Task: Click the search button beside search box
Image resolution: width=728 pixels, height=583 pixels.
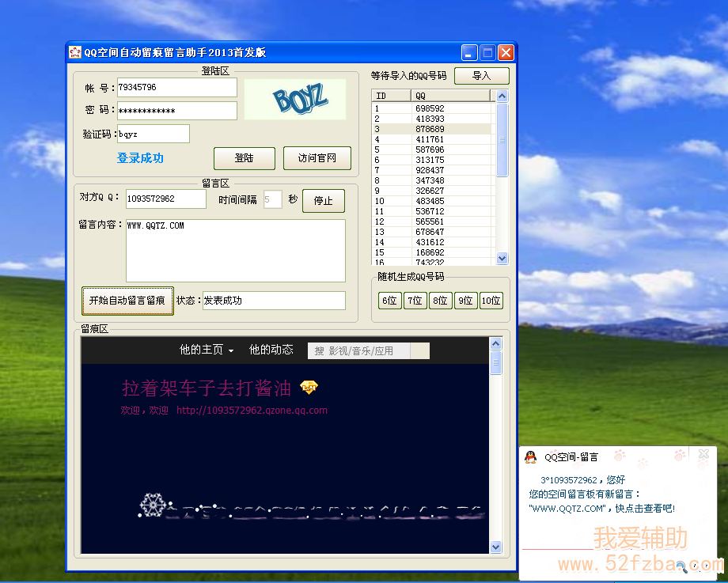Action: 419,351
